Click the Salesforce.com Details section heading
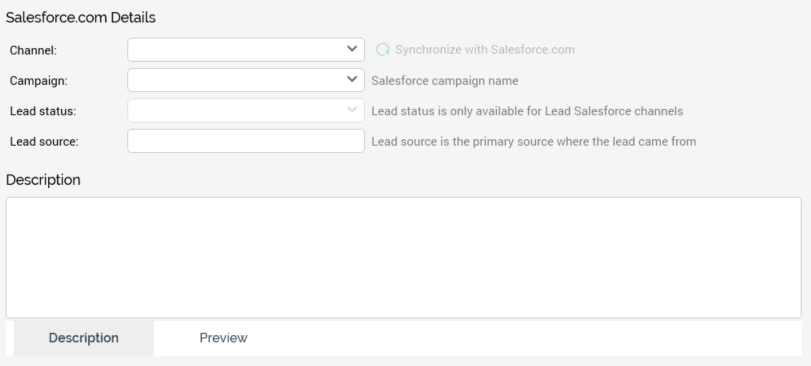The image size is (811, 366). click(x=81, y=18)
